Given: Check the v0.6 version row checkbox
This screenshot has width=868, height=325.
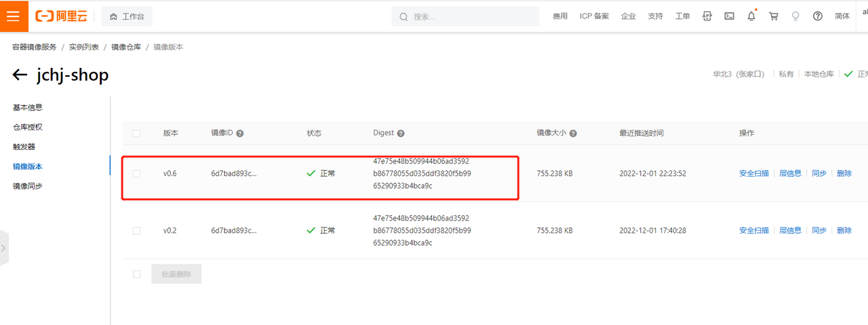Looking at the screenshot, I should [136, 174].
